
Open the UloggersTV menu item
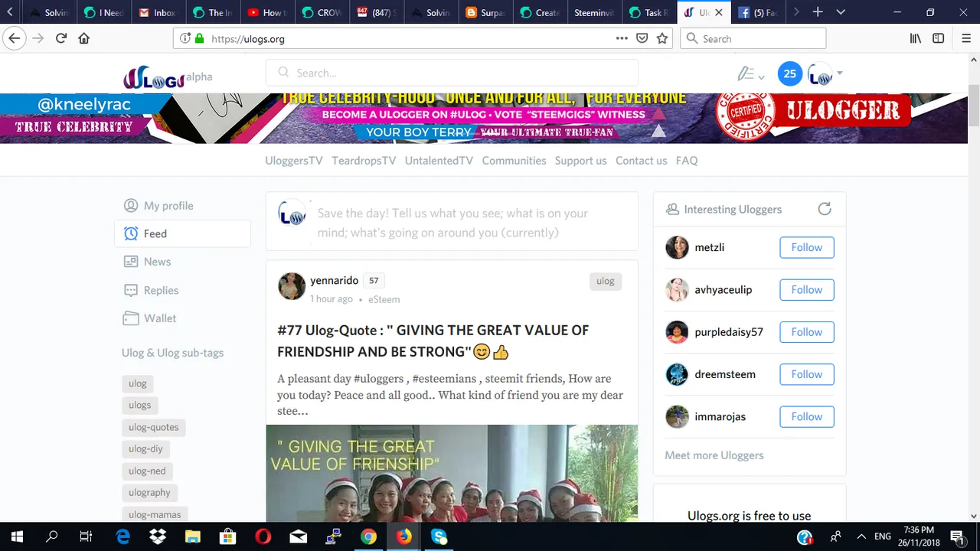[294, 161]
